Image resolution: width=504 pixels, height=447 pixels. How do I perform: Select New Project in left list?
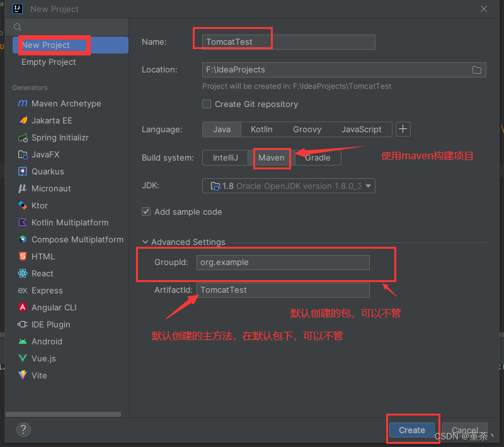71,45
